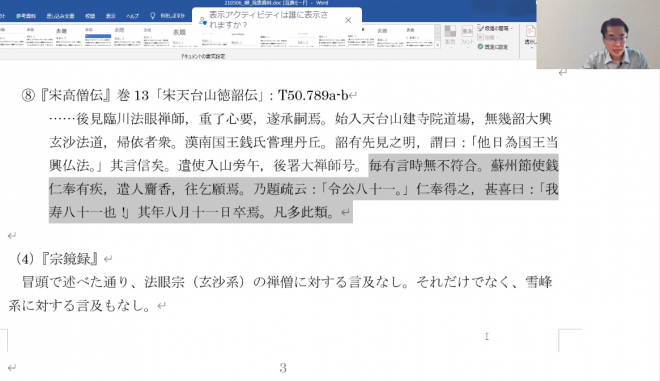Screen dimensions: 660x381
Task: Open the 参考資料 (References) ribbon tab
Action: coord(26,16)
